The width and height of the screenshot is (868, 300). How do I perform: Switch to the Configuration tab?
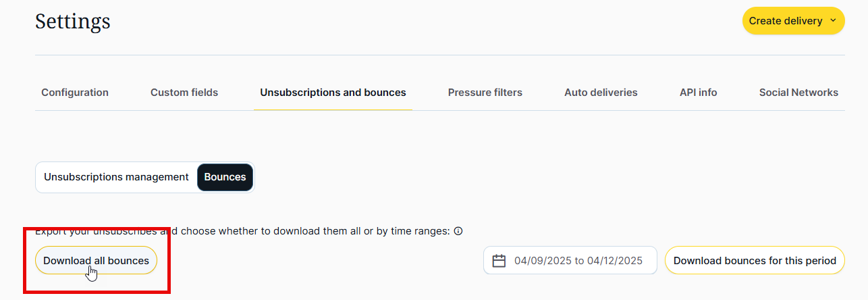coord(75,93)
